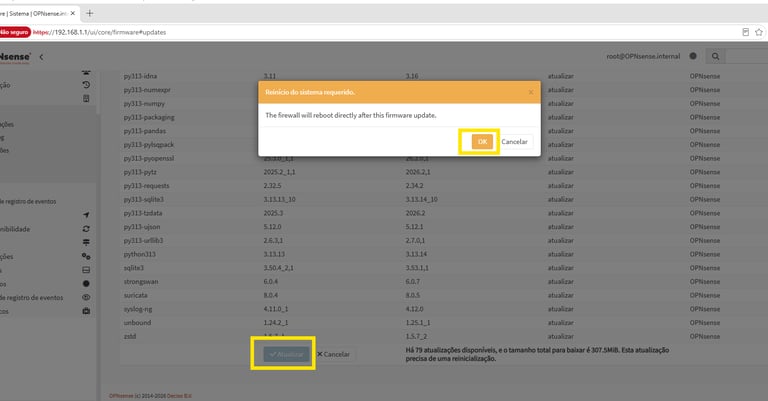
Task: Bookmark this page with the star icon
Action: point(759,32)
